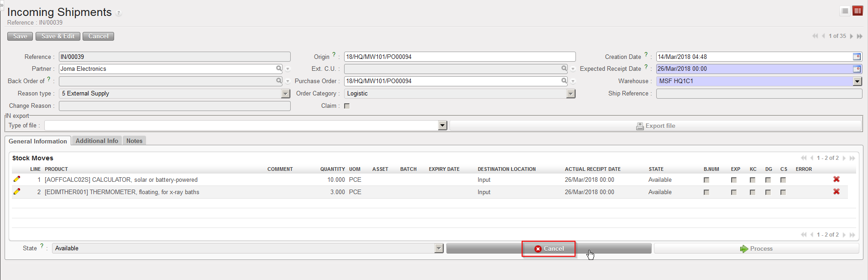868x280 pixels.
Task: Check the B.NUM box for CALCULATOR line
Action: [706, 180]
